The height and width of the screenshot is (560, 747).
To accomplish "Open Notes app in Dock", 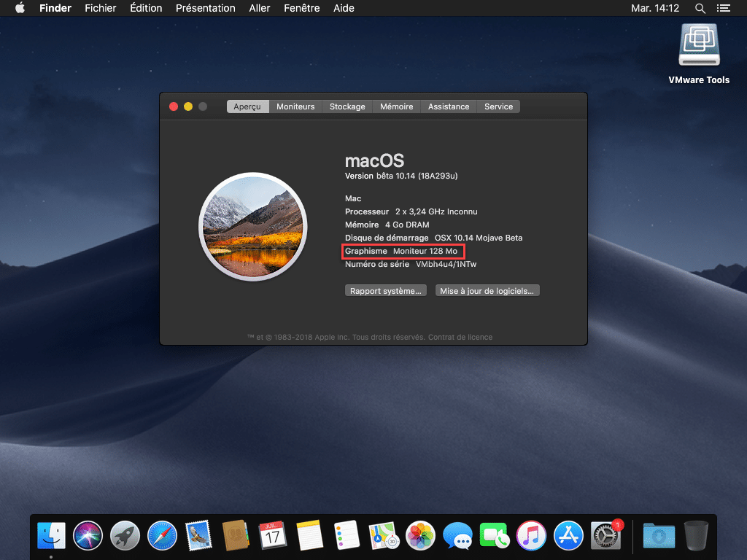I will point(309,535).
